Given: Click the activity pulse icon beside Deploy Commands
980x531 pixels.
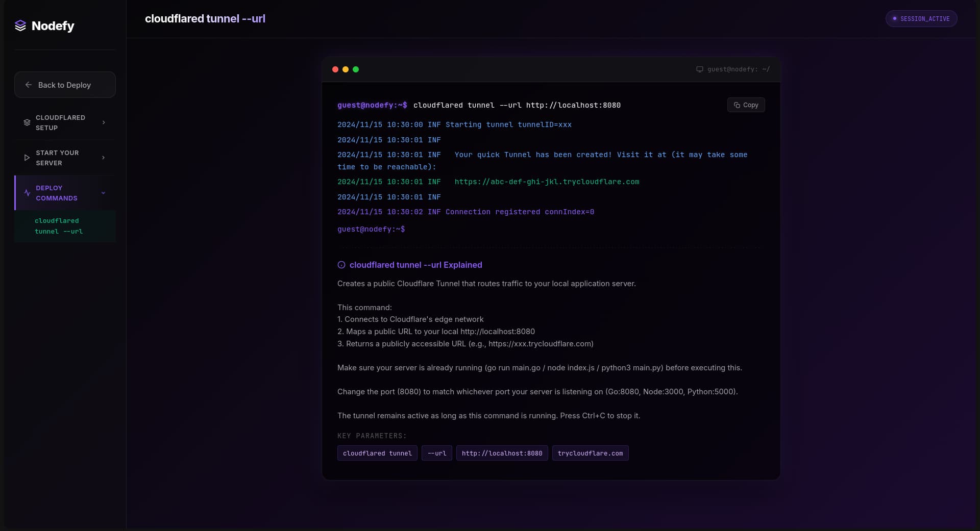Looking at the screenshot, I should tap(27, 193).
